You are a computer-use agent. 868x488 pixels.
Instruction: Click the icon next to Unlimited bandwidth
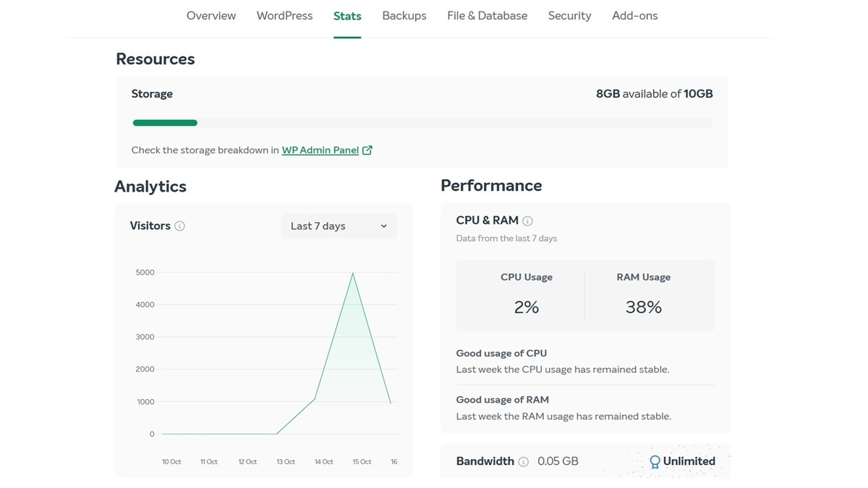(655, 461)
